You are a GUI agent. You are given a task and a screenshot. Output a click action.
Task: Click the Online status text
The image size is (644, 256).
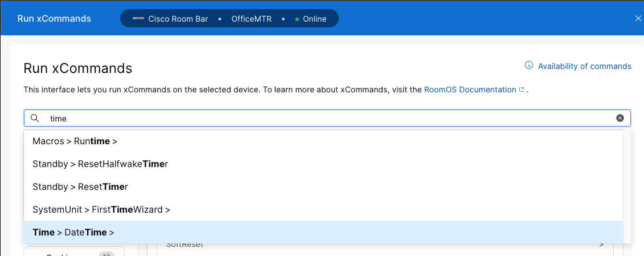click(314, 19)
